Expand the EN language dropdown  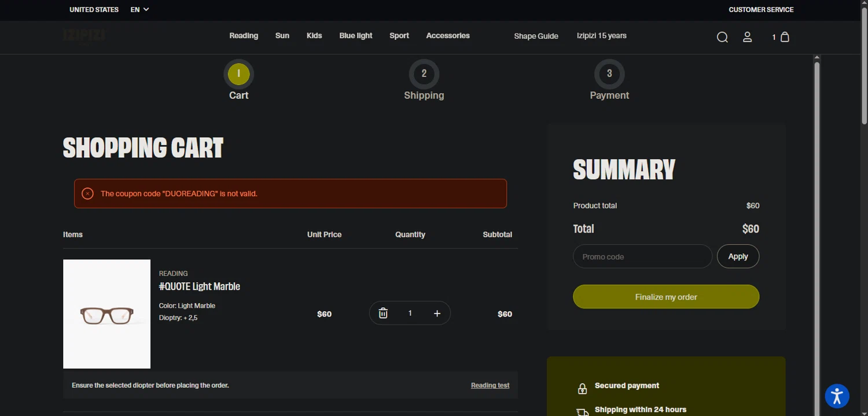[139, 9]
